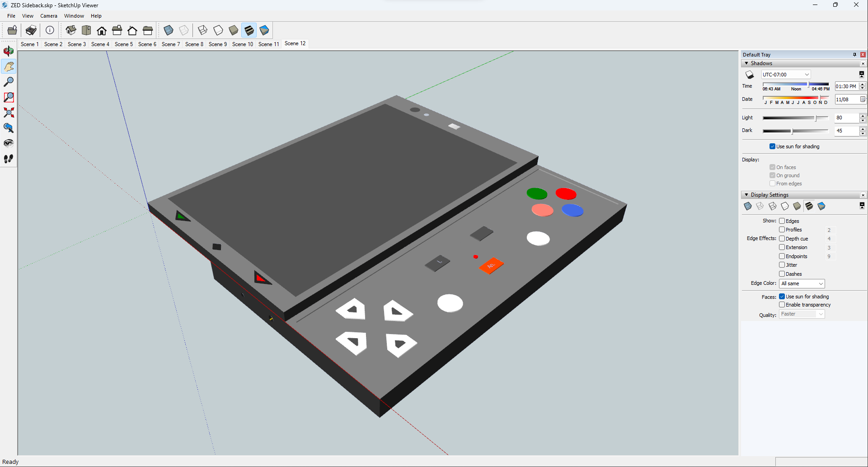Open the Edge Color dropdown
The width and height of the screenshot is (868, 467).
[x=802, y=283]
